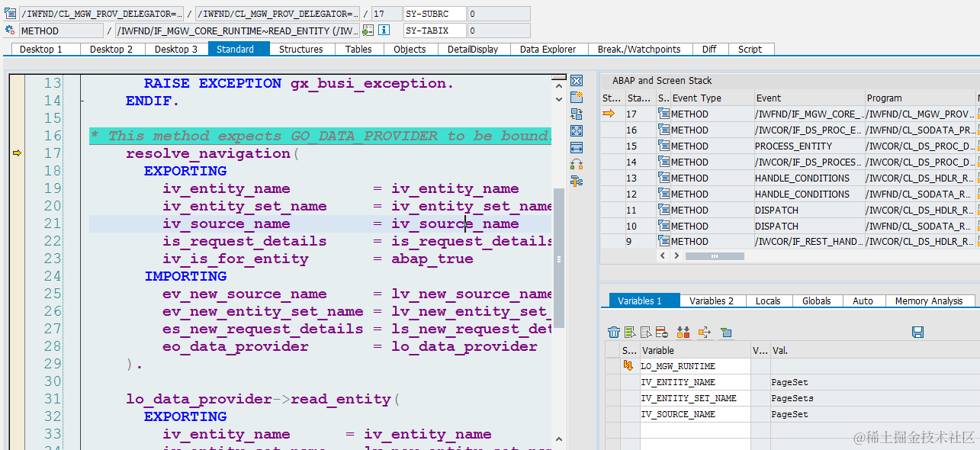Open the Script tab
This screenshot has height=450, width=980.
[750, 49]
